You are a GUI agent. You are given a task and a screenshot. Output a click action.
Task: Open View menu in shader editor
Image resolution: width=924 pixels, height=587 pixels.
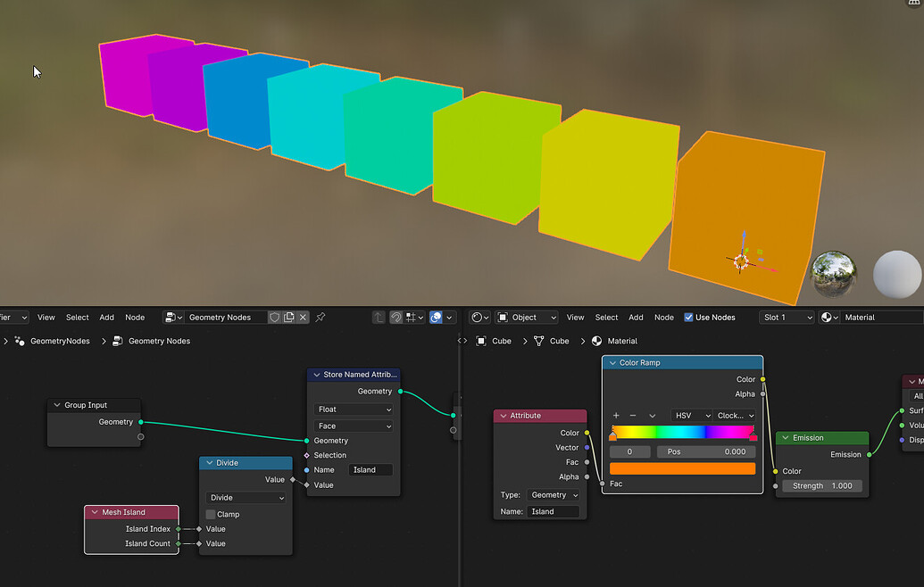(575, 318)
